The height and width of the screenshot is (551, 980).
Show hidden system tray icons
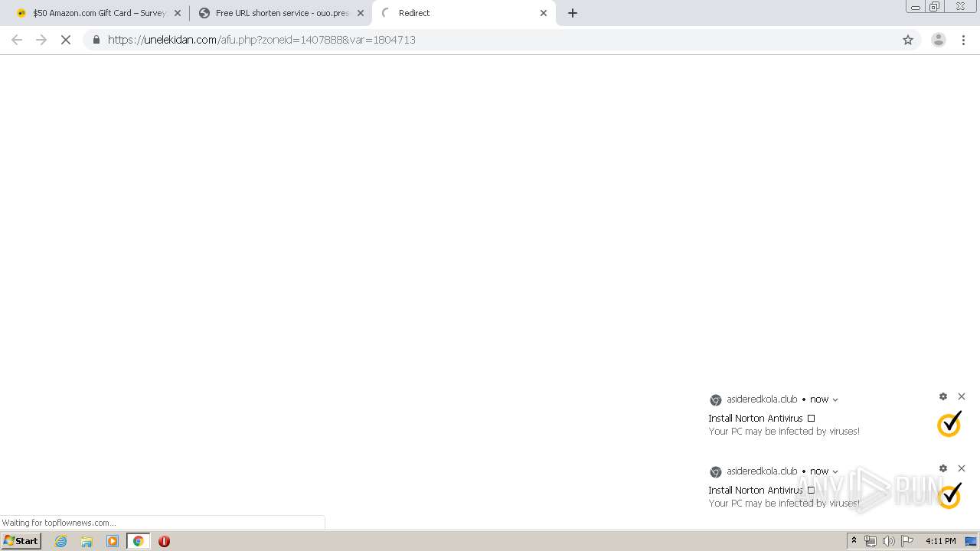coord(854,541)
